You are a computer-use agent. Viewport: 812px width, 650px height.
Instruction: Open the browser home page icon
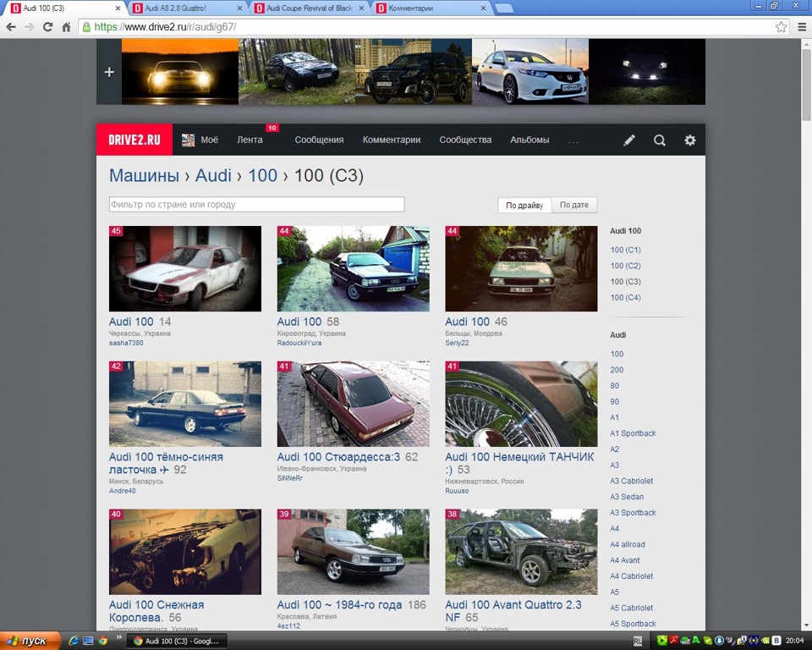66,27
